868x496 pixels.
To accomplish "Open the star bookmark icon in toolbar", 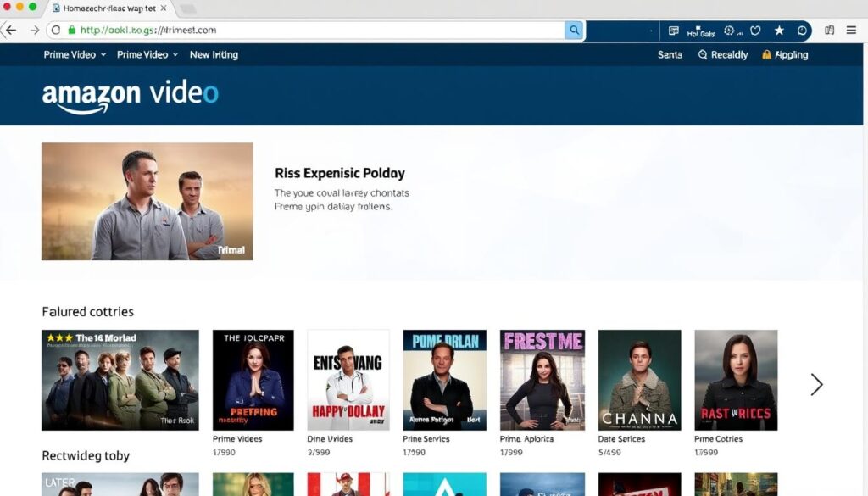I will (x=779, y=30).
